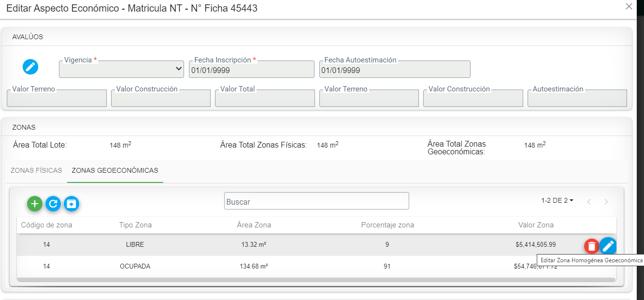Select the Zonas Geoeconómicas tab
Screen dimensions: 644x300
[115, 170]
